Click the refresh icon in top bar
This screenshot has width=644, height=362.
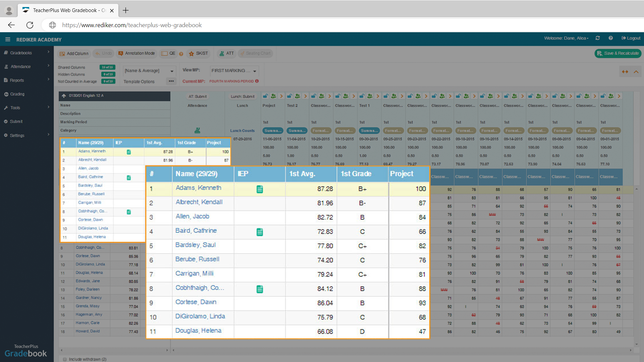pos(598,38)
